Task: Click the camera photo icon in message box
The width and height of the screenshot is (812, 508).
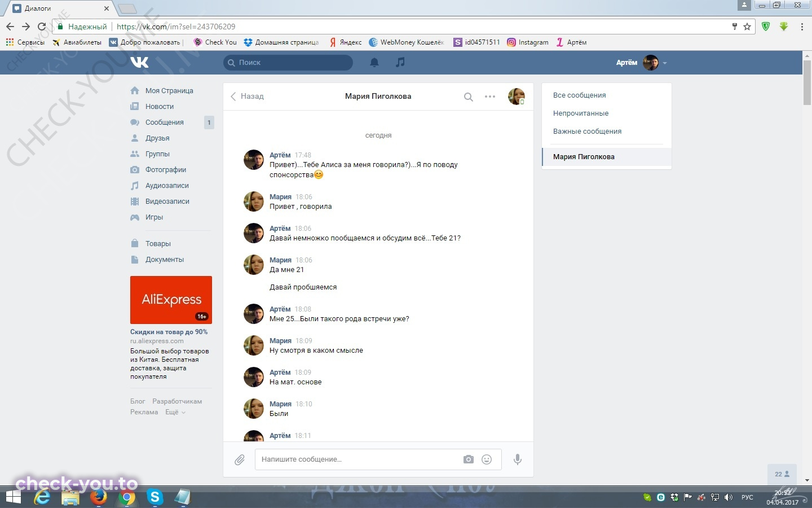Action: [468, 459]
